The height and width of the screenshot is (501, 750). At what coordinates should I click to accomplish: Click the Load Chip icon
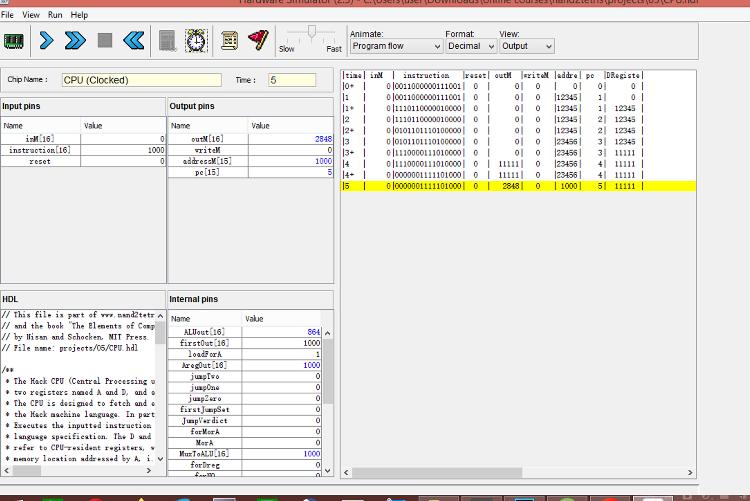tap(14, 41)
